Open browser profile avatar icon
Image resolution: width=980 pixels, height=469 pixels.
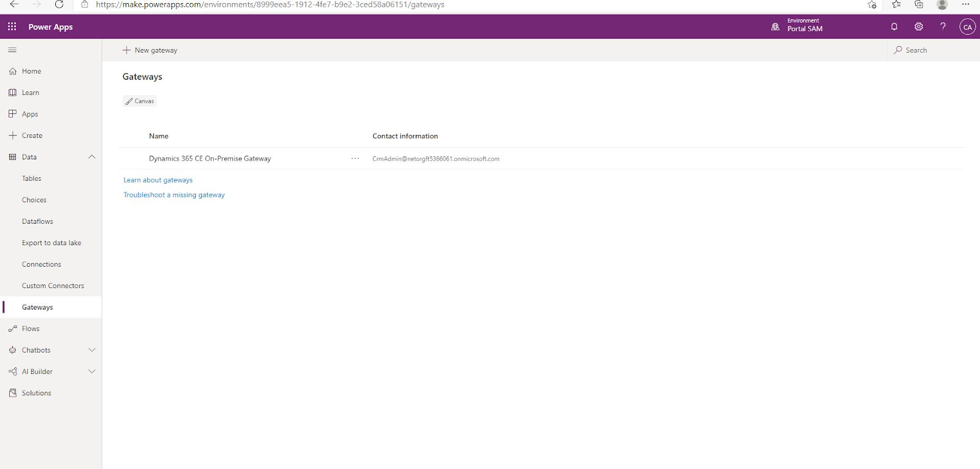(943, 5)
